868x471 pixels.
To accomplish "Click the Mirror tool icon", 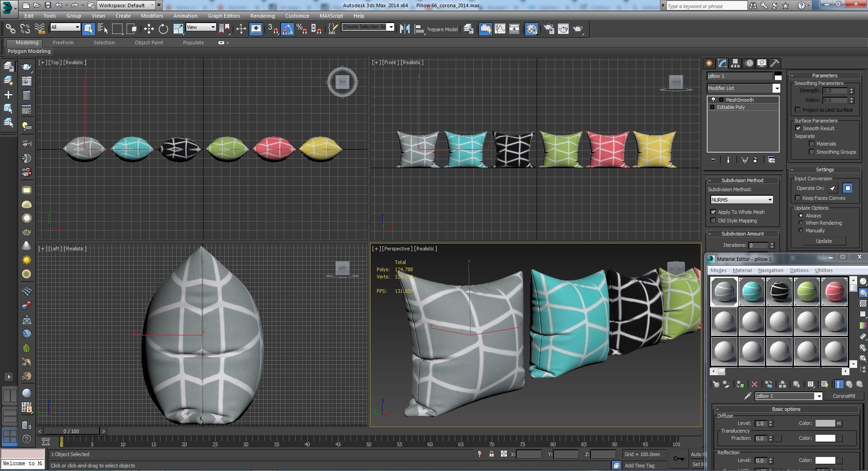I will click(405, 29).
